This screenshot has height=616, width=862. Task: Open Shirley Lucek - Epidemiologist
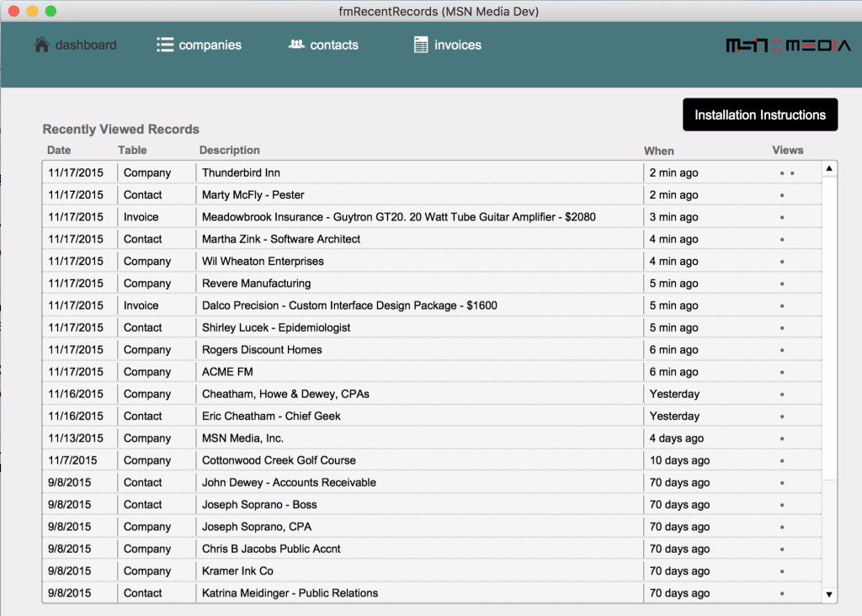[x=432, y=327]
